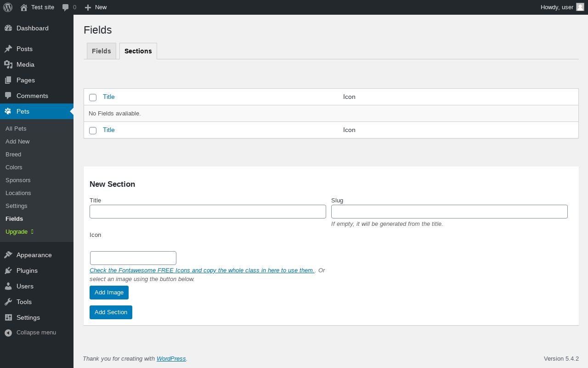Click the Add Section button
This screenshot has height=368, width=588.
[111, 312]
